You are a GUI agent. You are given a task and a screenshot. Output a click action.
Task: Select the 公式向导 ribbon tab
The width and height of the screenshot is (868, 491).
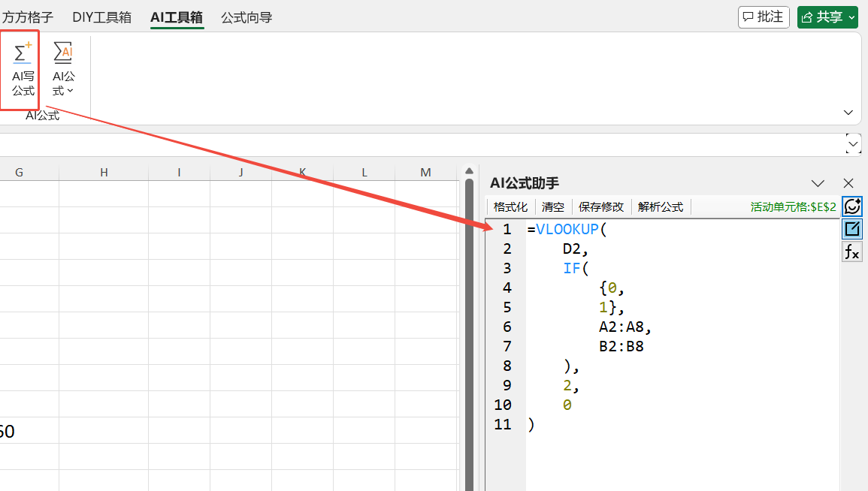[246, 17]
